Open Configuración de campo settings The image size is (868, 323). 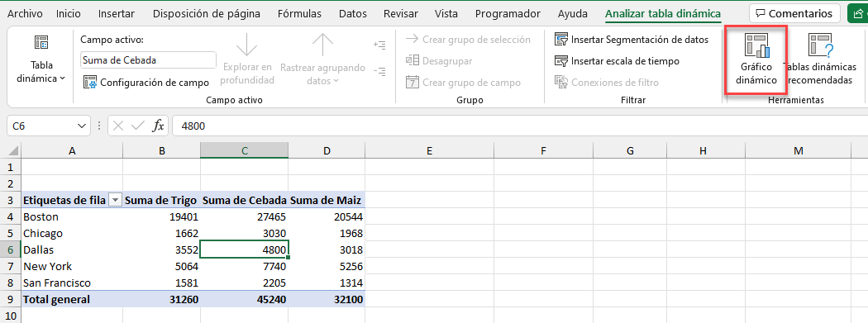[x=146, y=83]
